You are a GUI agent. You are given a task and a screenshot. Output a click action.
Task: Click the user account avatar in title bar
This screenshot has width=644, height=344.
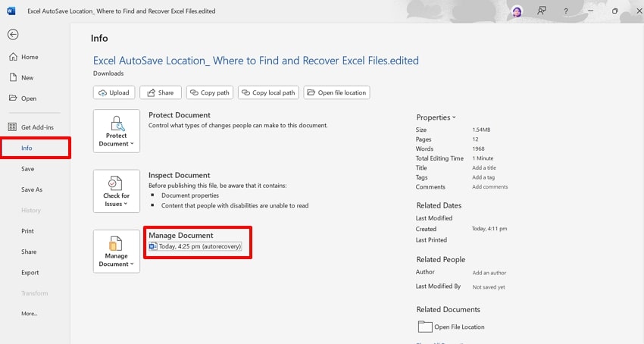pyautogui.click(x=517, y=11)
